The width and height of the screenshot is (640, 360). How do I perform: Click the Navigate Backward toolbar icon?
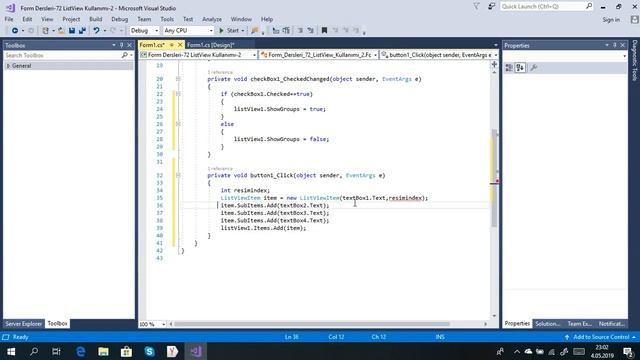(15, 31)
